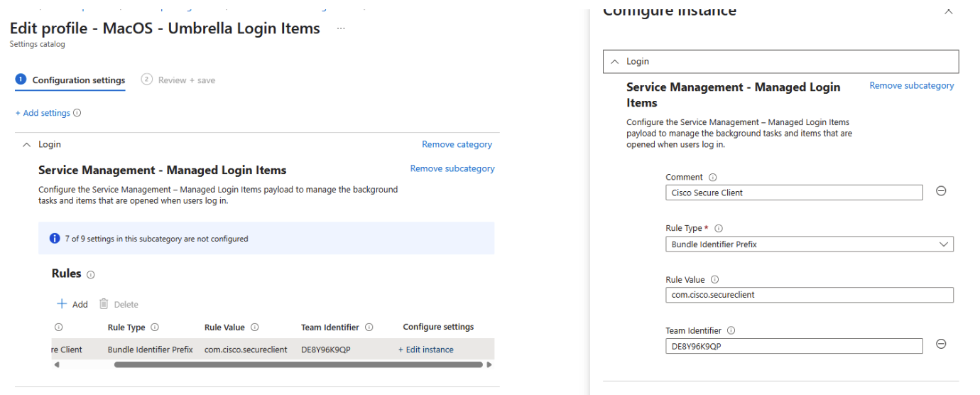Image resolution: width=980 pixels, height=395 pixels.
Task: Go to Review + save step
Action: (178, 80)
